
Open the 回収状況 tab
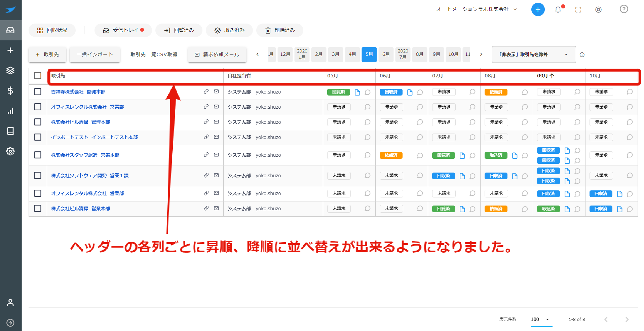point(52,30)
